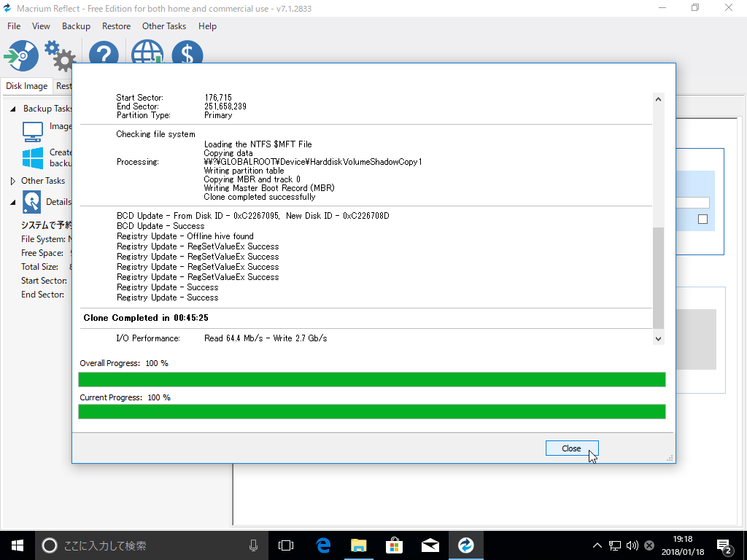Click the Overall Progress bar

coord(371,379)
